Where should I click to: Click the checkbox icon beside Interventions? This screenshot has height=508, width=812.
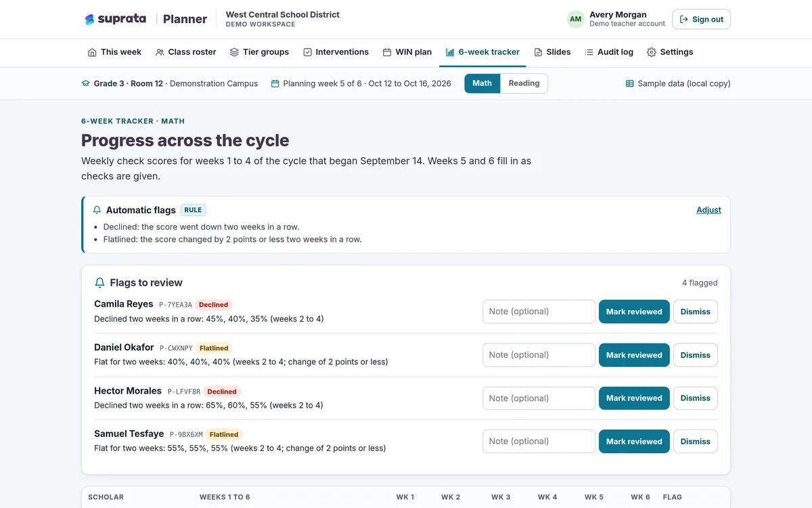click(x=307, y=52)
